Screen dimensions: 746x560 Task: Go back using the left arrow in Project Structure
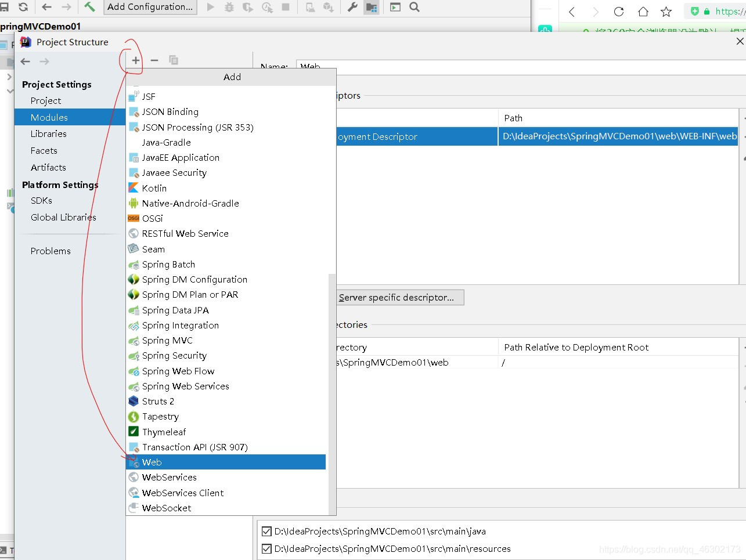[x=25, y=62]
